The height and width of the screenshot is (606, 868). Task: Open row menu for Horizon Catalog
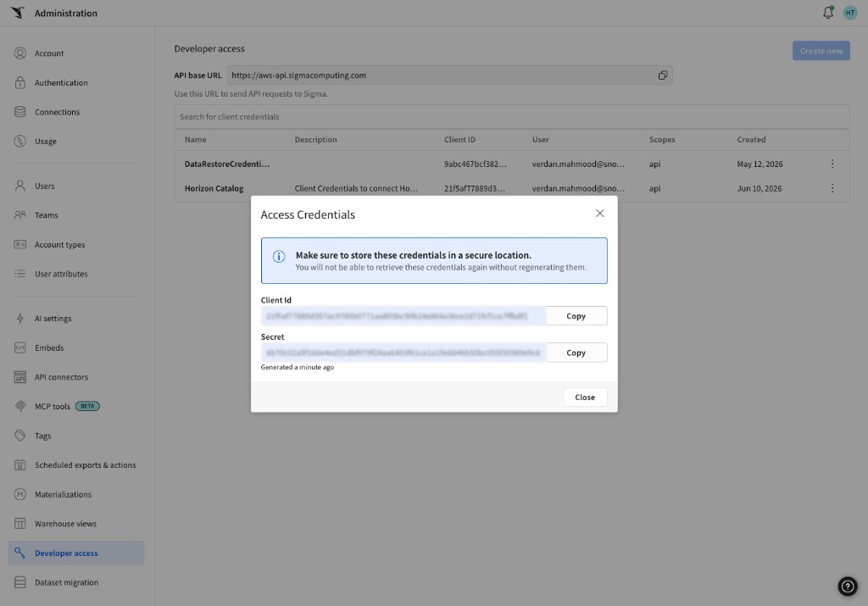pyautogui.click(x=832, y=188)
